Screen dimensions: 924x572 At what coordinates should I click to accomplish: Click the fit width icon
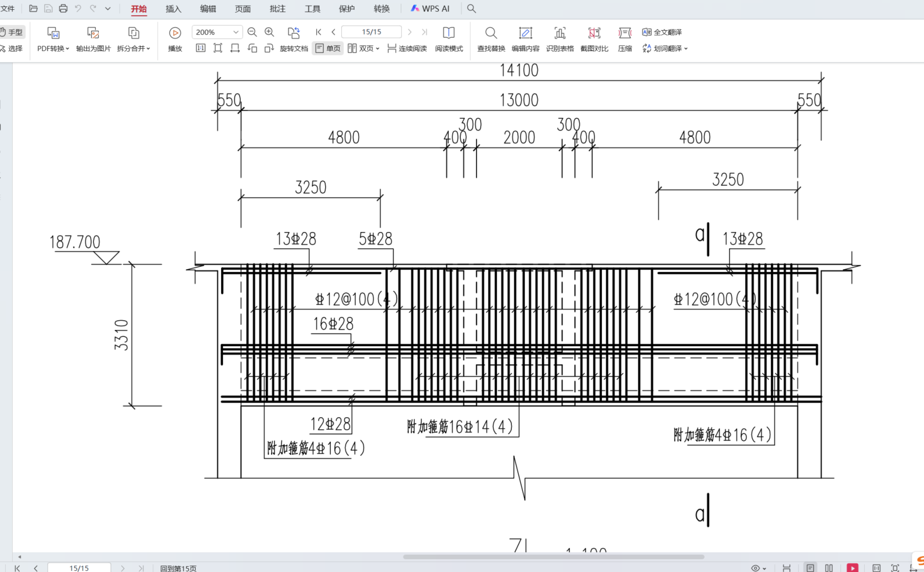[x=235, y=48]
